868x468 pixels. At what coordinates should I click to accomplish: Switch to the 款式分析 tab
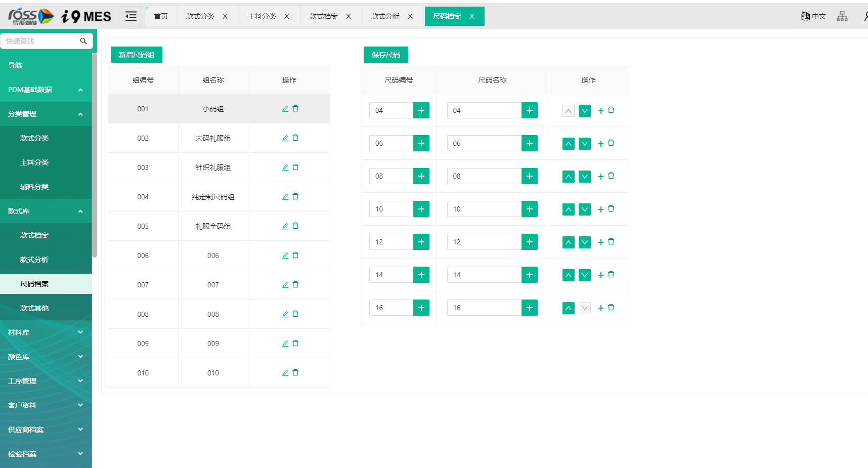pyautogui.click(x=385, y=16)
